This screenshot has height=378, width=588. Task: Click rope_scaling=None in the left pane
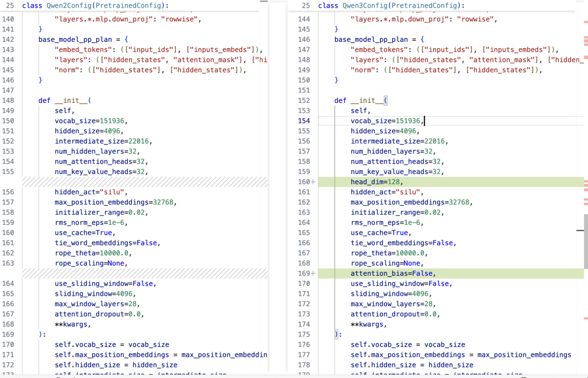(91, 263)
